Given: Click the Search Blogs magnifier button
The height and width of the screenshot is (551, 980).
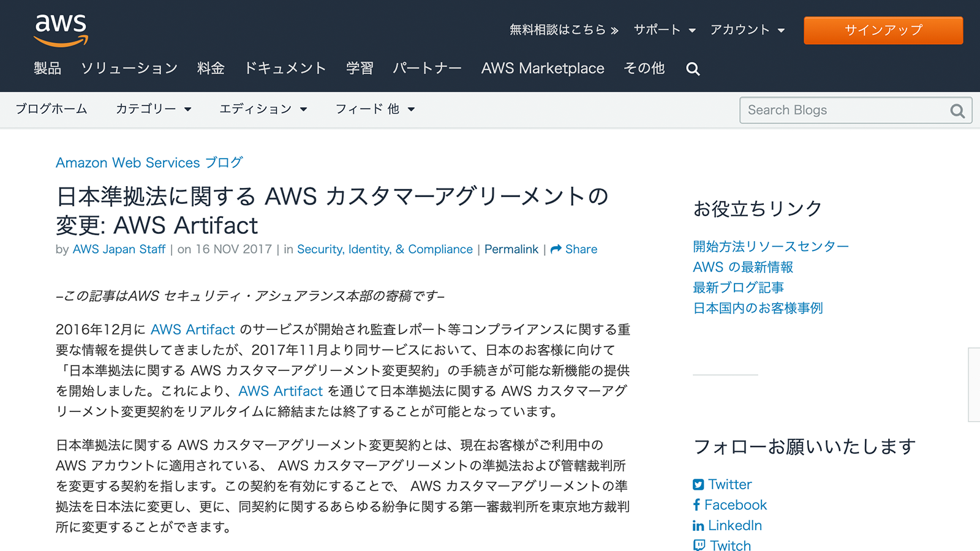Looking at the screenshot, I should coord(957,111).
